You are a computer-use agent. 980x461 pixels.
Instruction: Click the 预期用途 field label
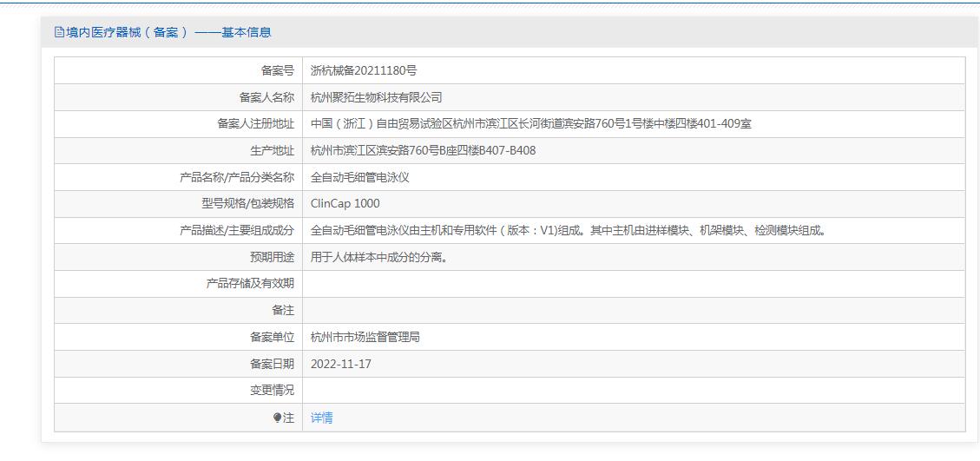pos(272,257)
